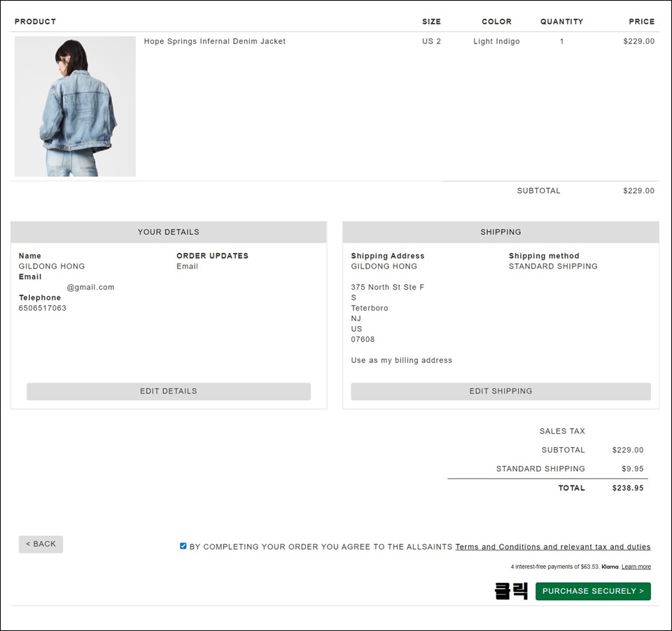Click Edit Shipping button
672x631 pixels.
coord(500,391)
